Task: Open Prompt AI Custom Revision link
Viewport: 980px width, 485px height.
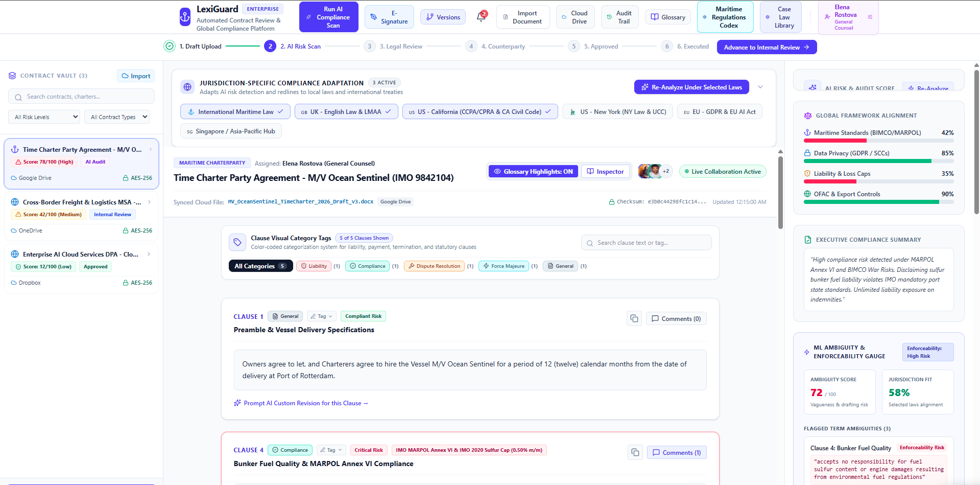Action: point(301,403)
